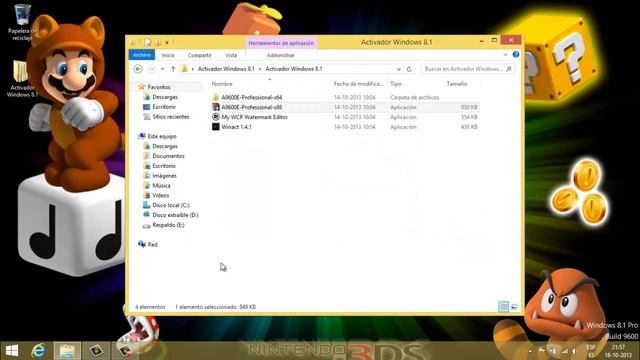Open Explorer help question mark
This screenshot has width=640, height=360.
tap(516, 55)
